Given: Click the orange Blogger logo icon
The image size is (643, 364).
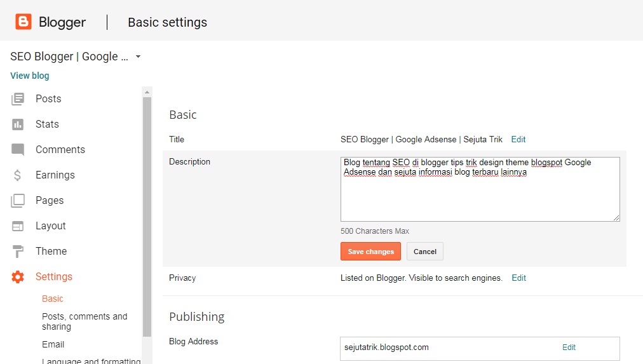Looking at the screenshot, I should (24, 22).
